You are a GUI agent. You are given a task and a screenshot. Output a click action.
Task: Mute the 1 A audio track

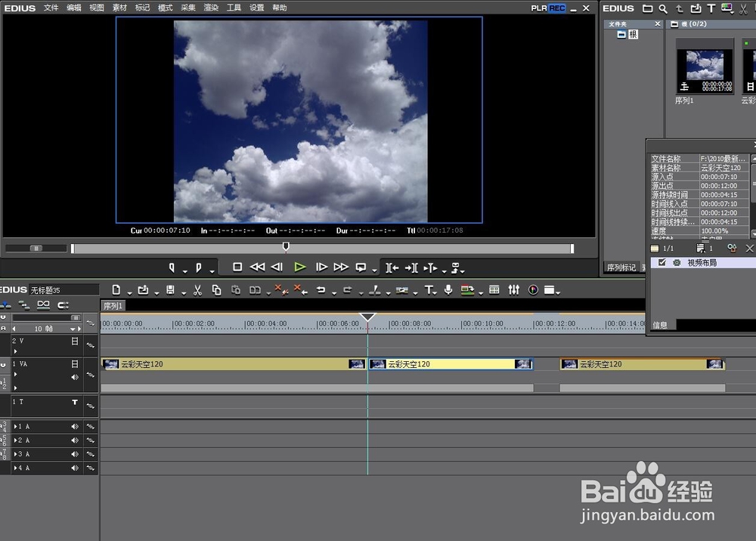coord(75,426)
